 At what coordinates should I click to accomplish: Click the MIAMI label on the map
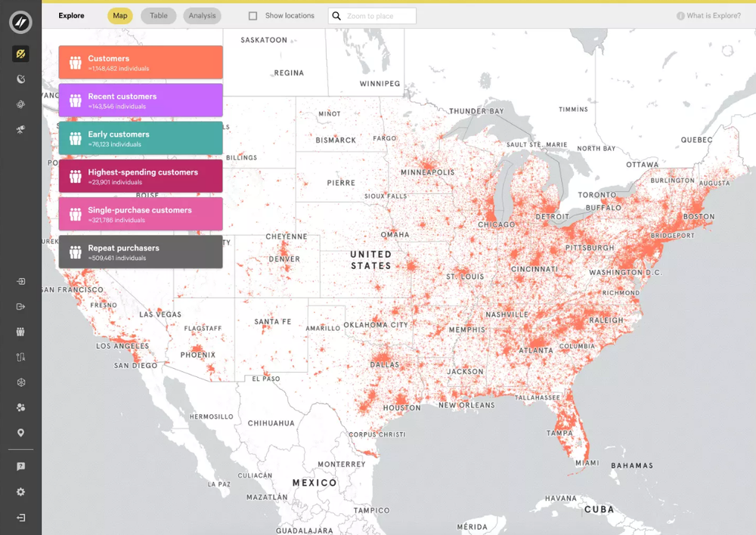click(587, 462)
